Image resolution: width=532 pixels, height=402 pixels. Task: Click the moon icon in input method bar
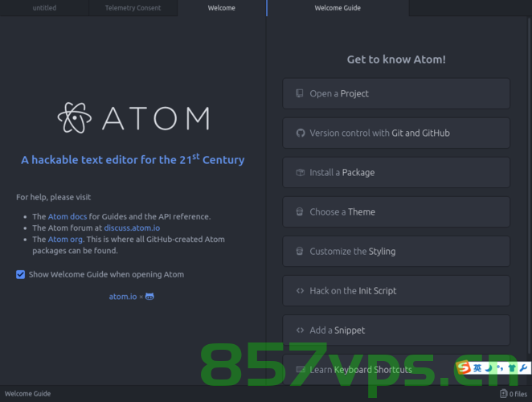489,368
